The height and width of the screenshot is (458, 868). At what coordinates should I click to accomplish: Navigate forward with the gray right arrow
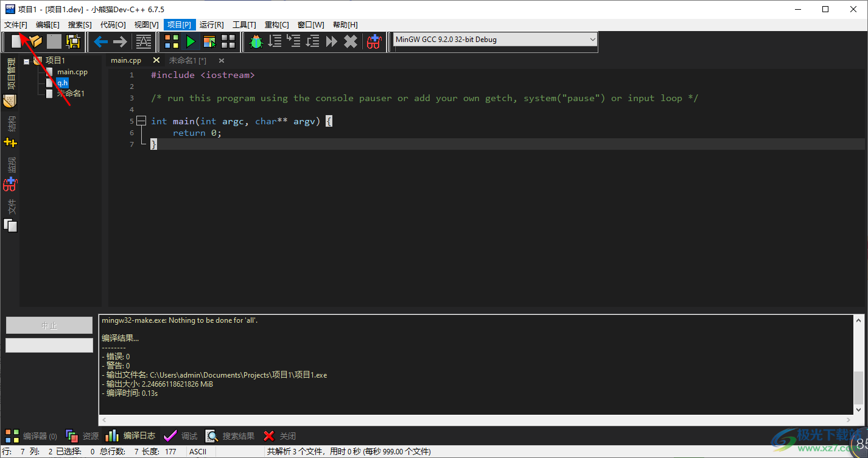tap(120, 41)
